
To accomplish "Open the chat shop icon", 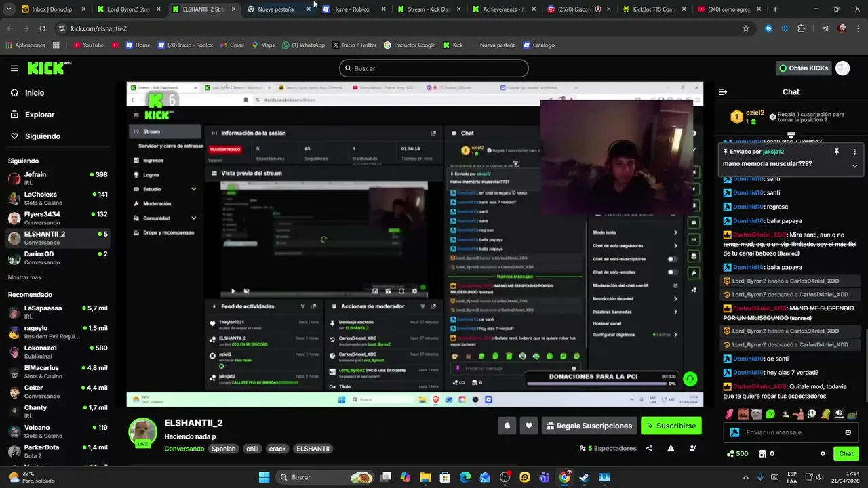I will tap(762, 453).
